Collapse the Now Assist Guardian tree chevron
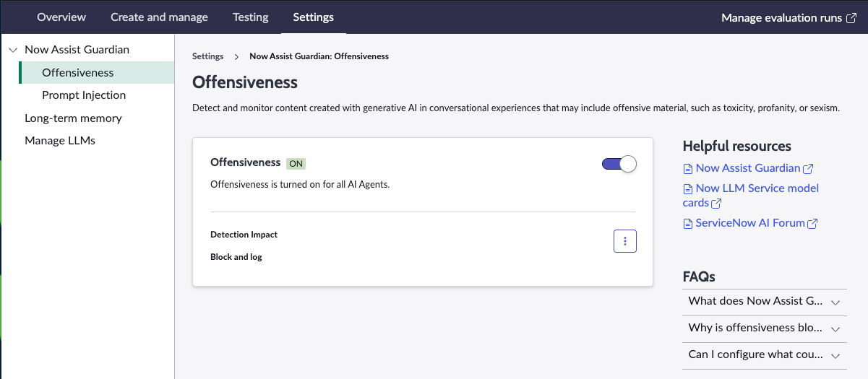The width and height of the screenshot is (868, 379). 12,50
